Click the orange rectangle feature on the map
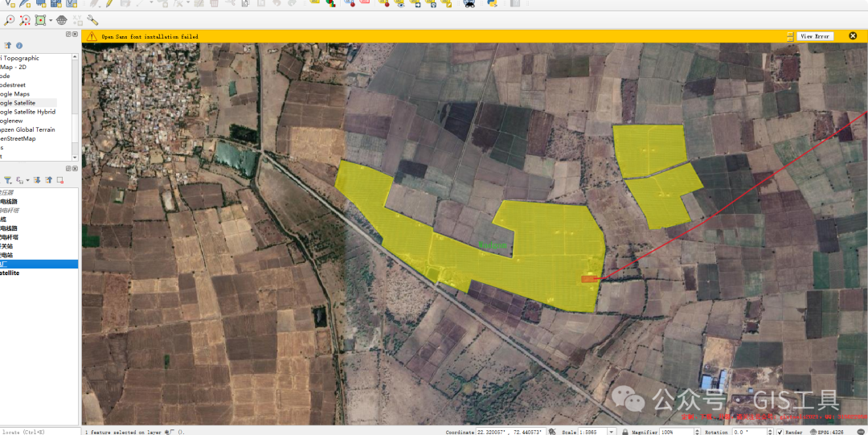The height and width of the screenshot is (435, 868). [x=590, y=279]
